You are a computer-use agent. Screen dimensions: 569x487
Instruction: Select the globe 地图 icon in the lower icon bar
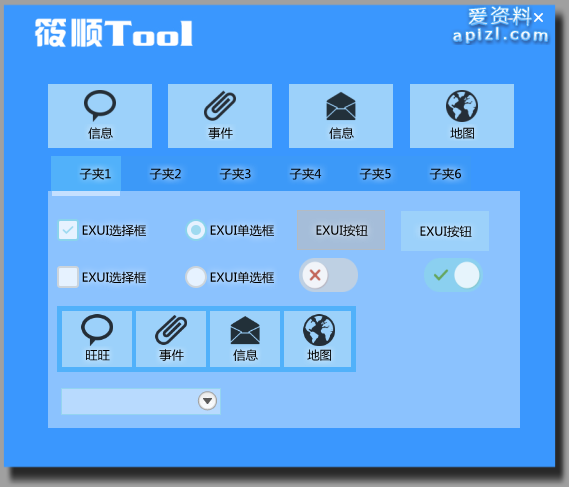point(318,339)
